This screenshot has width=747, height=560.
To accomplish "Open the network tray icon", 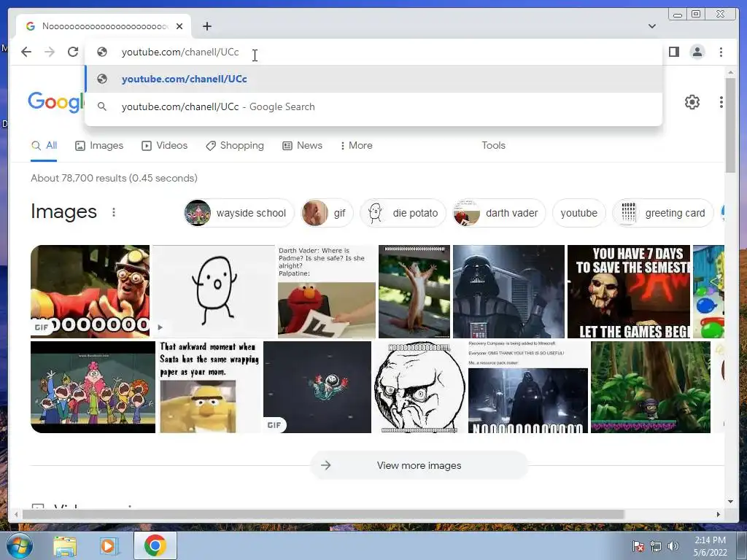I will [x=656, y=546].
